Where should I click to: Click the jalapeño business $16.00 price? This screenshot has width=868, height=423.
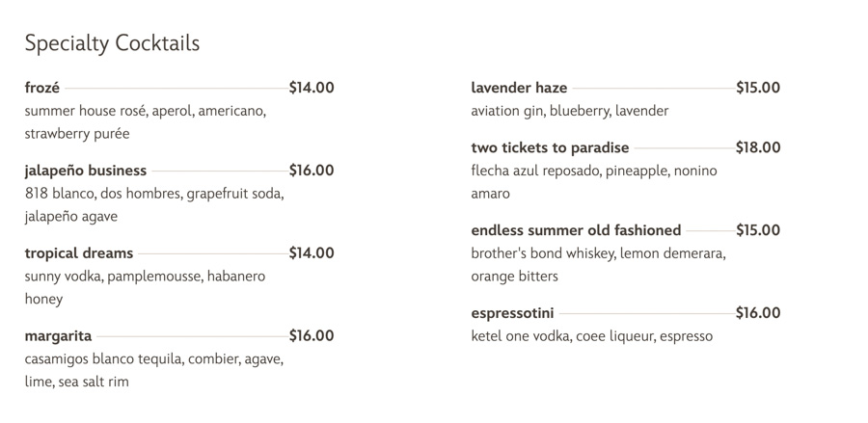(x=312, y=171)
